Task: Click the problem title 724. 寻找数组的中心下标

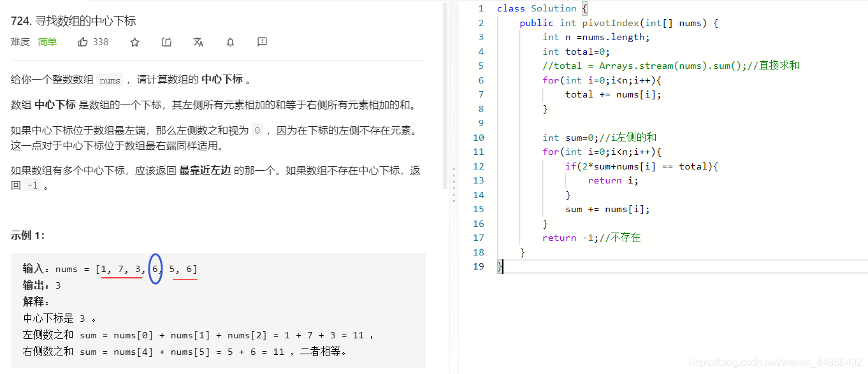Action: (73, 20)
